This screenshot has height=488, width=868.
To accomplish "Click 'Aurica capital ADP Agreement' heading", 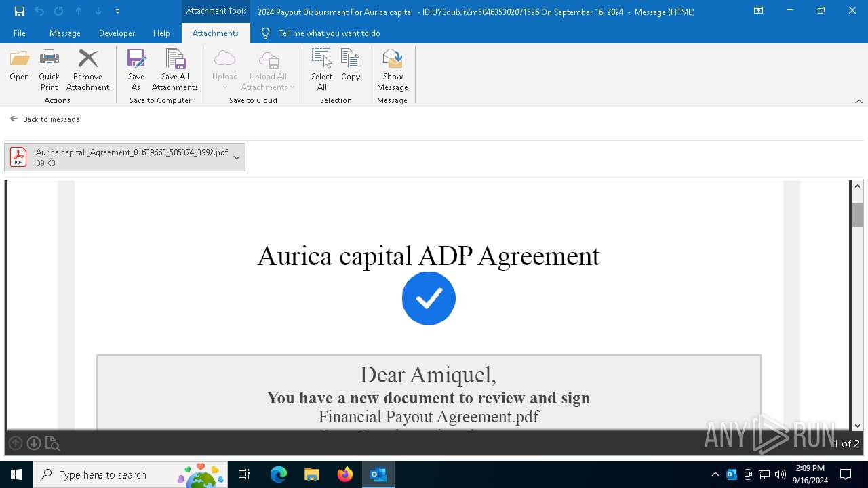I will pyautogui.click(x=429, y=256).
